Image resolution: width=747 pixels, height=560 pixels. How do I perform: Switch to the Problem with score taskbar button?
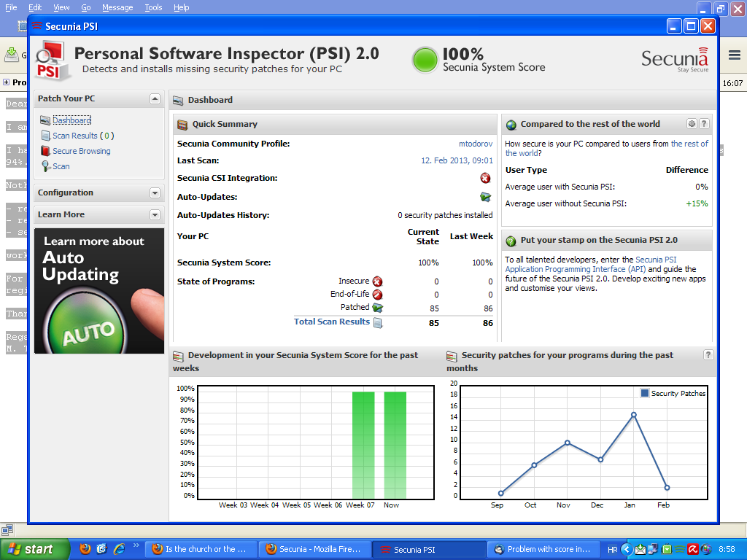543,550
